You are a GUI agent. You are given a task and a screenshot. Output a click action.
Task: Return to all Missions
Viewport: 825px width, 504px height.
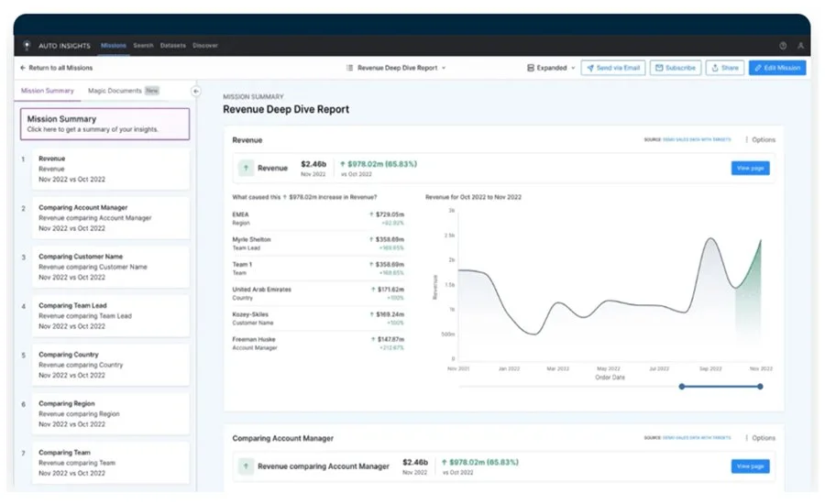click(56, 68)
